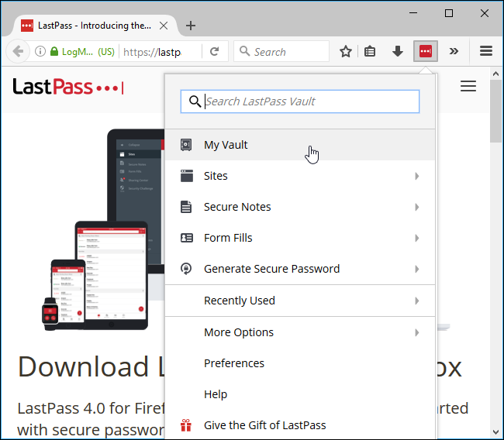Show site information icon
Image resolution: width=504 pixels, height=440 pixels.
[40, 51]
